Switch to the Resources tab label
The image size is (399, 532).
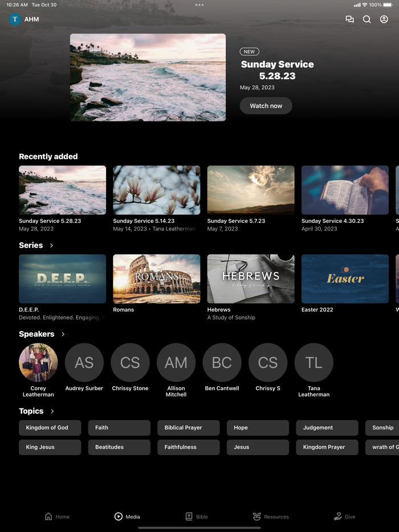[x=276, y=517]
